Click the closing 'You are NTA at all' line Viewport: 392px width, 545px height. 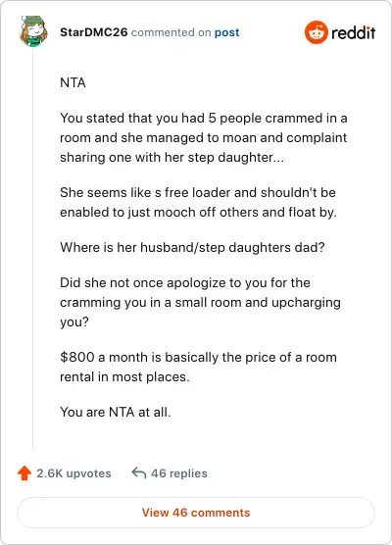[x=116, y=413]
